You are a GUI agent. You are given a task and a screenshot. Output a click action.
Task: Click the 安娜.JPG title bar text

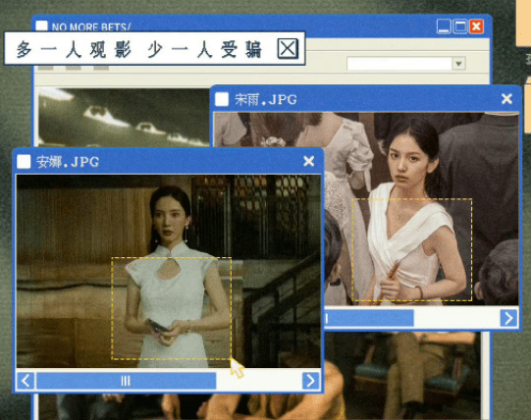click(68, 162)
